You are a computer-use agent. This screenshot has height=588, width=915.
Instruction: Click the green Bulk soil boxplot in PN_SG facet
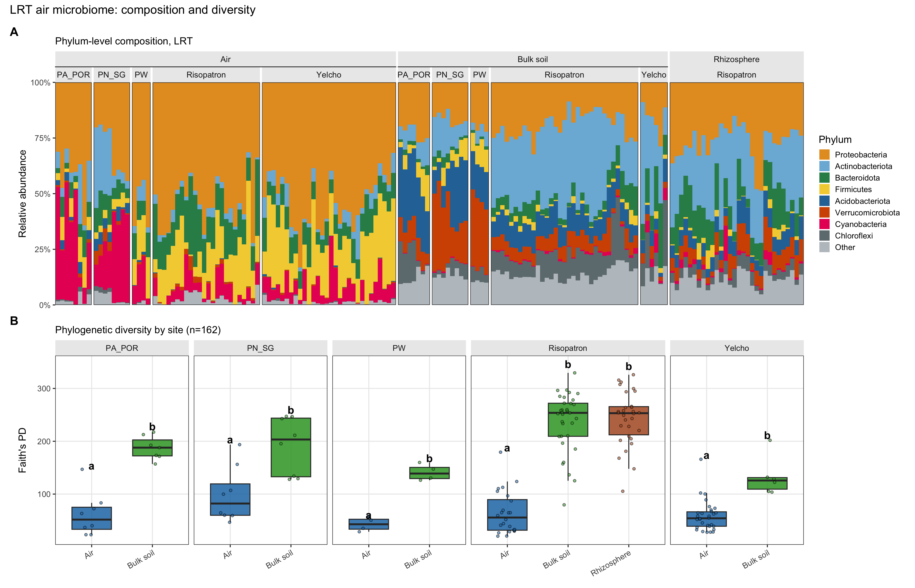click(291, 448)
